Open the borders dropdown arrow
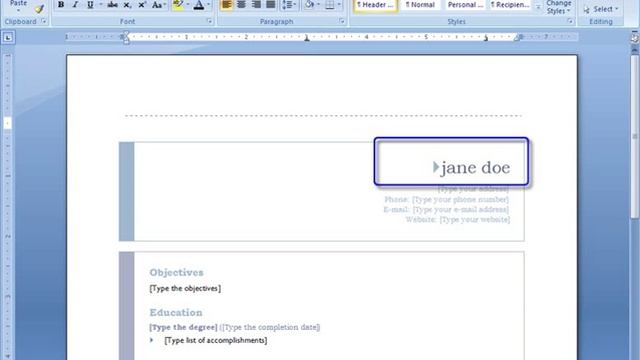The height and width of the screenshot is (360, 640). point(339,4)
